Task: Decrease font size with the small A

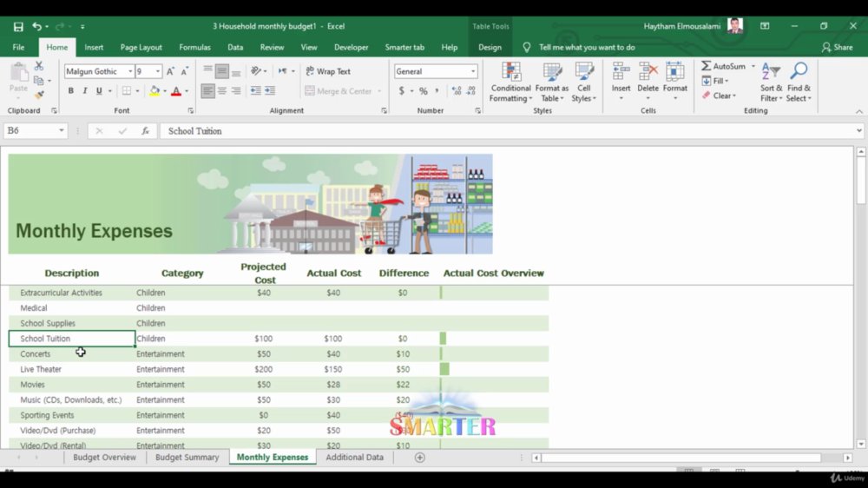Action: (x=184, y=71)
